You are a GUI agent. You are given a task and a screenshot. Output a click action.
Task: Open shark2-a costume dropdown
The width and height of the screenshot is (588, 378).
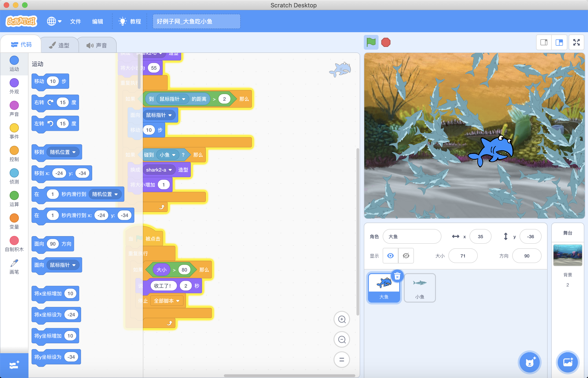pyautogui.click(x=159, y=170)
